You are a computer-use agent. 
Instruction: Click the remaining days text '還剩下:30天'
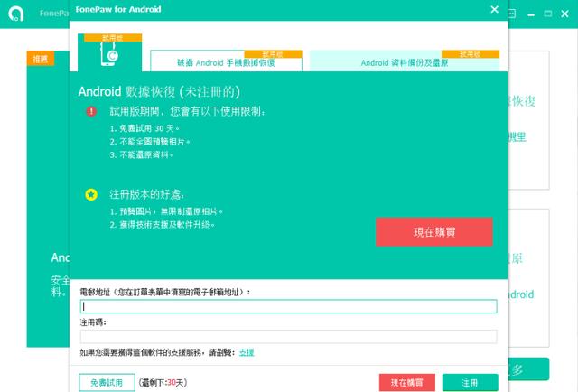[163, 383]
